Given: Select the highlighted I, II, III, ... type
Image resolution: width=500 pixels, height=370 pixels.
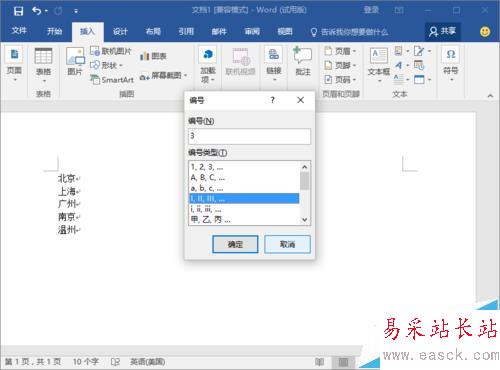Looking at the screenshot, I should click(244, 199).
